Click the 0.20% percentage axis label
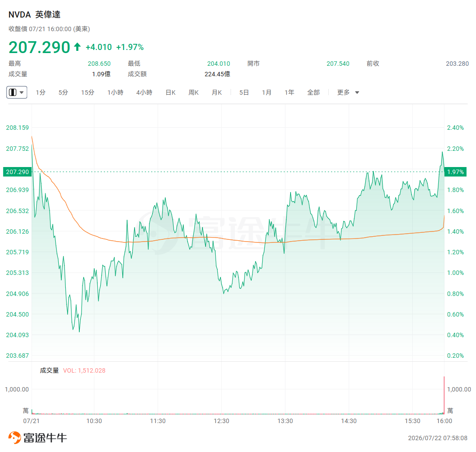This screenshot has height=452, width=476. (455, 356)
